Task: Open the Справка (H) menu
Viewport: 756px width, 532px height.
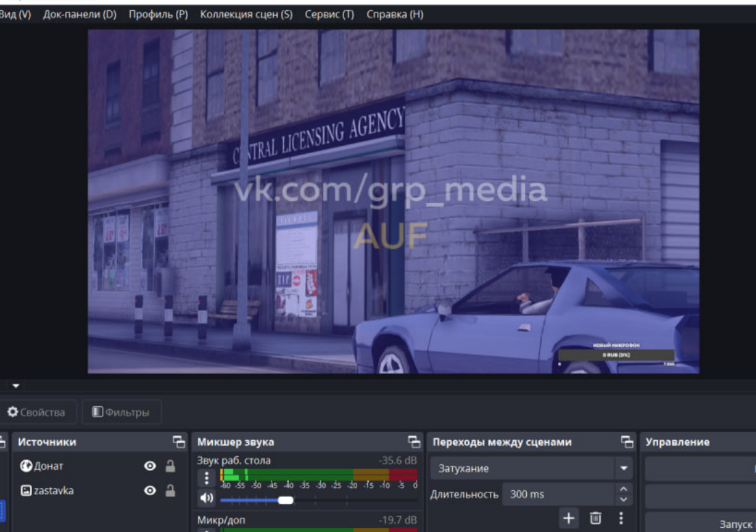Action: tap(395, 14)
